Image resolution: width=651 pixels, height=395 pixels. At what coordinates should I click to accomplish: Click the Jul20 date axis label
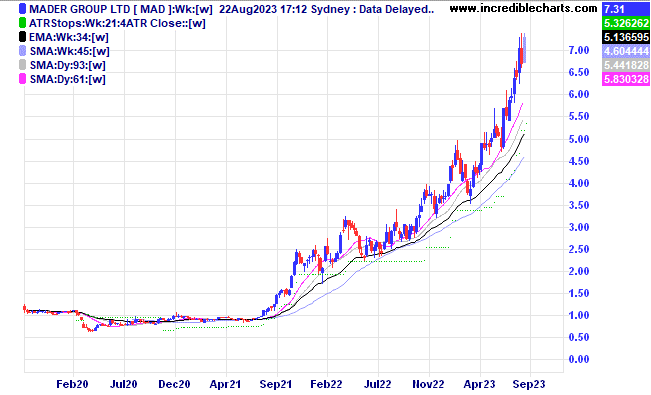[123, 384]
